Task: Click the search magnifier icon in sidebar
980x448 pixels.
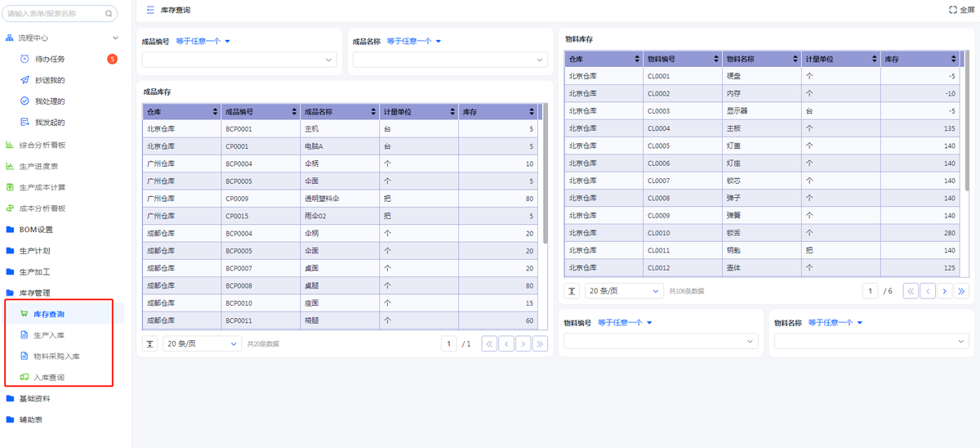Action: [109, 14]
